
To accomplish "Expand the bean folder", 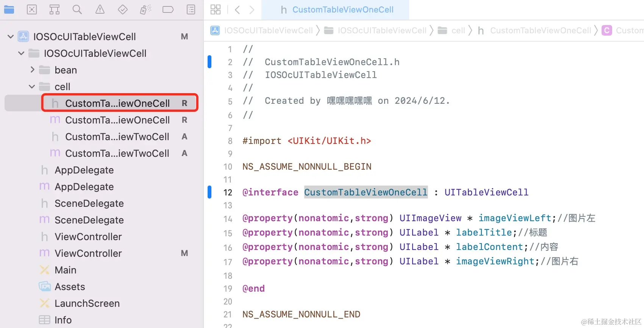I will click(32, 70).
